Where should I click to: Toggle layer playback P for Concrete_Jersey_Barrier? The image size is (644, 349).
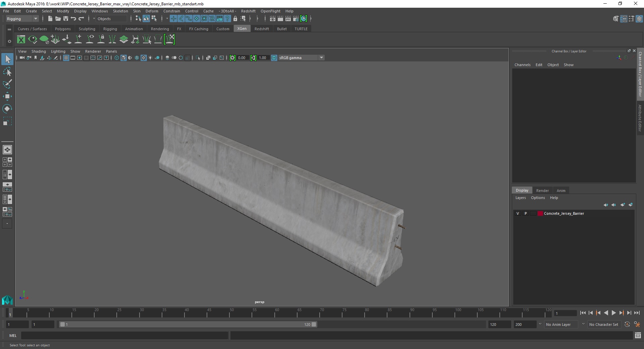point(526,213)
